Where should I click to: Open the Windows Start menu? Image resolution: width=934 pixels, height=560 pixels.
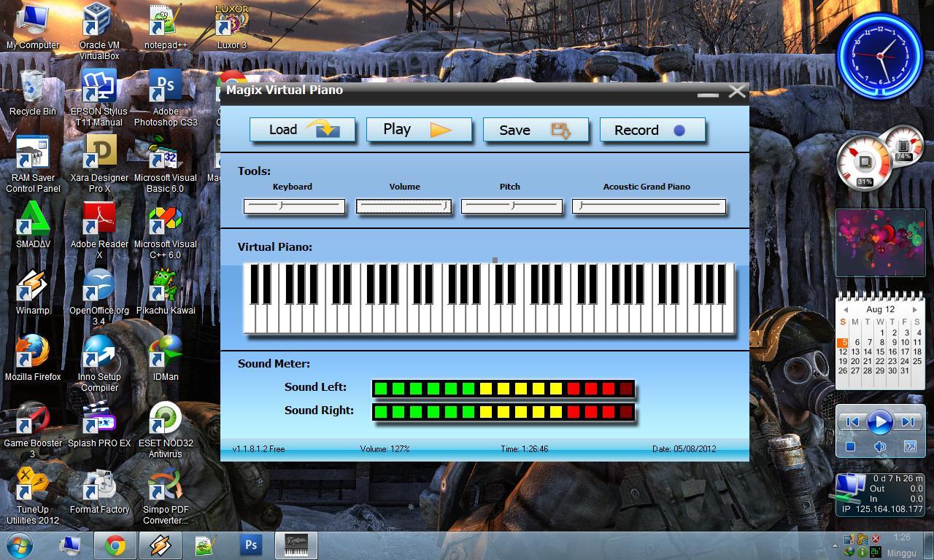point(19,545)
